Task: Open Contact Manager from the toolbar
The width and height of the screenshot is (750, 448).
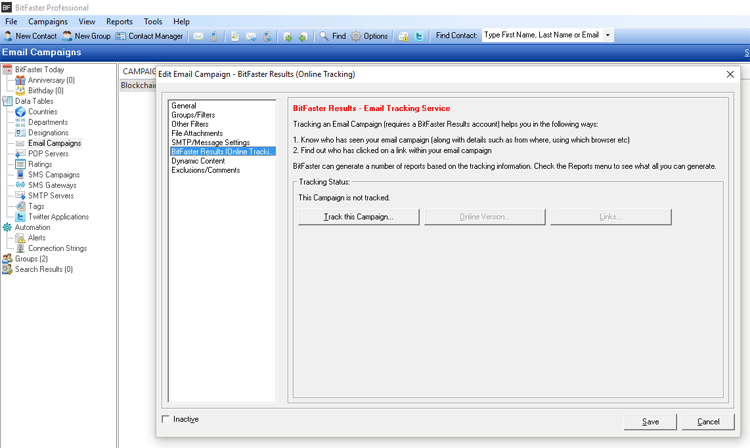Action: (x=149, y=36)
